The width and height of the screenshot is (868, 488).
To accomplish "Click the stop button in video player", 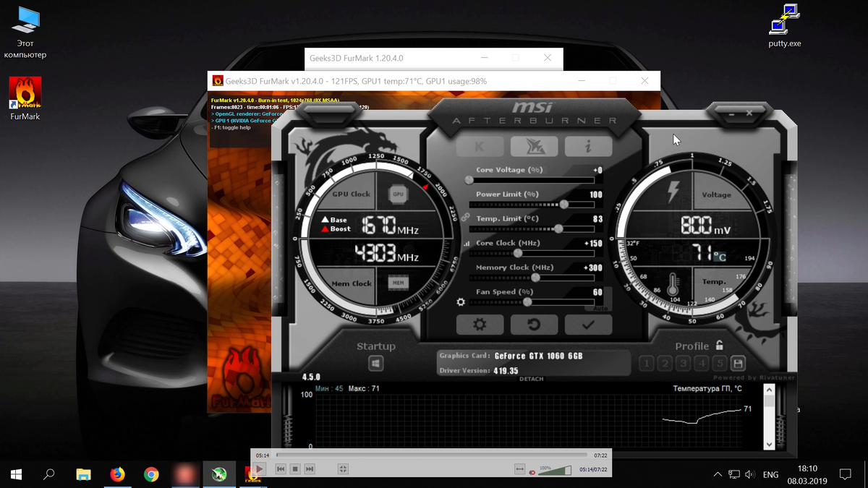I will (295, 469).
